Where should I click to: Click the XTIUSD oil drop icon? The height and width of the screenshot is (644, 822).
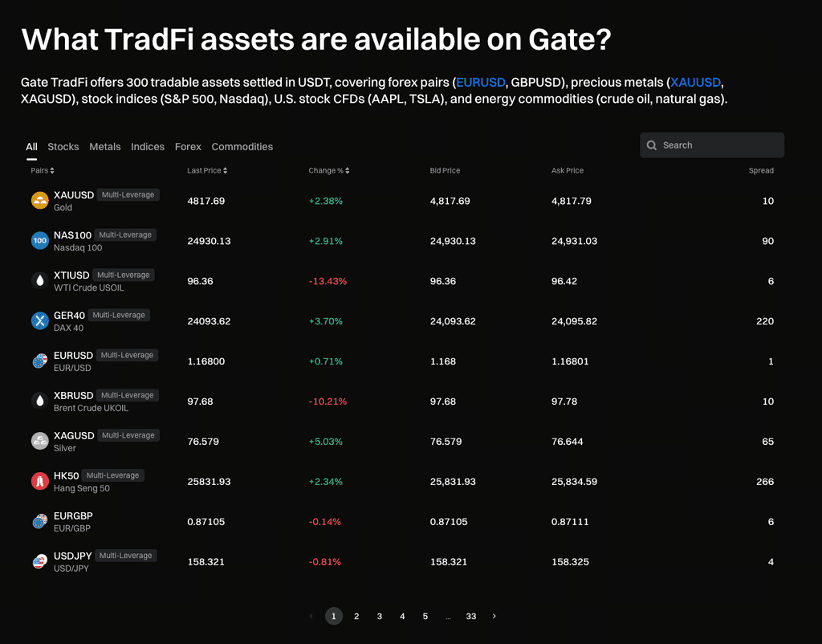39,281
